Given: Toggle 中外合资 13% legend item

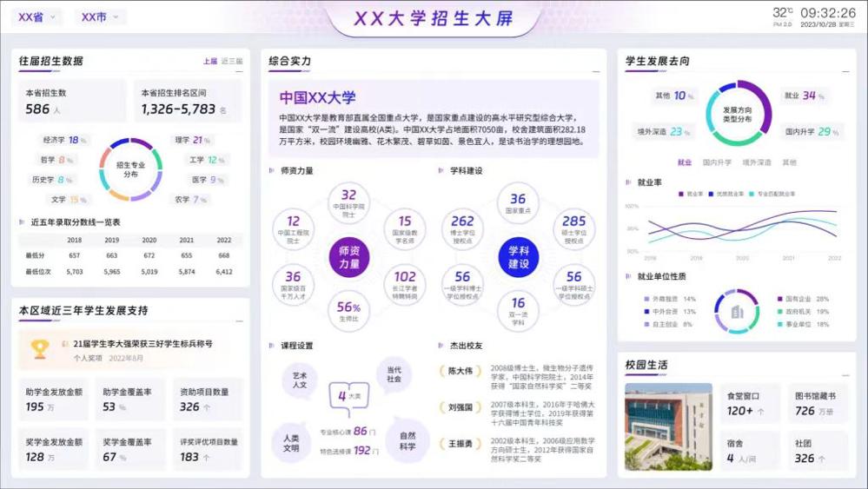Looking at the screenshot, I should [x=670, y=312].
